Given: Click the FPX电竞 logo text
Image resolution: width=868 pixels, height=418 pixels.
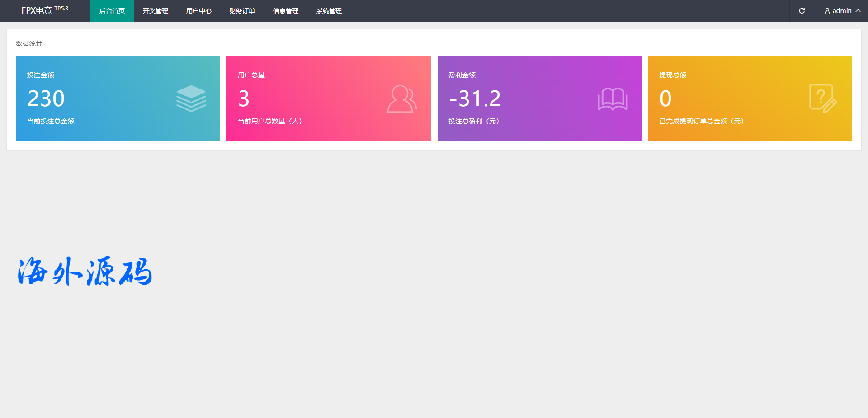Looking at the screenshot, I should [x=37, y=11].
